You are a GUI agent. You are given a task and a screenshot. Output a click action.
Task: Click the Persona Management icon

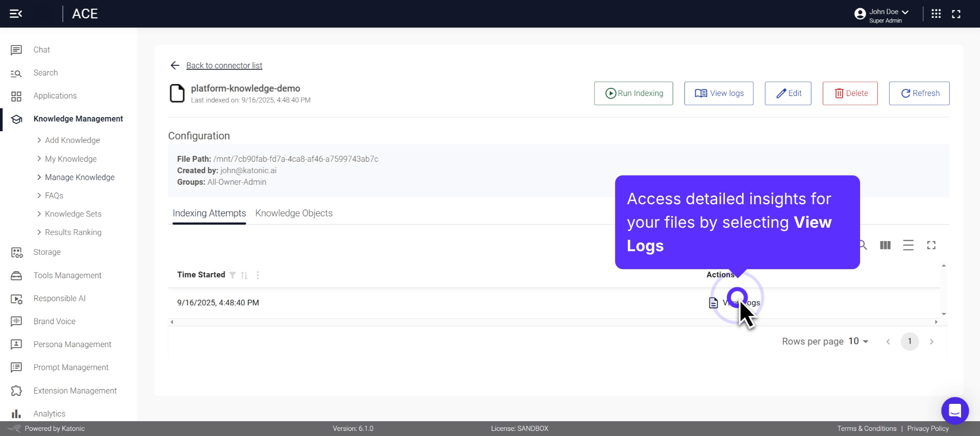click(x=16, y=345)
